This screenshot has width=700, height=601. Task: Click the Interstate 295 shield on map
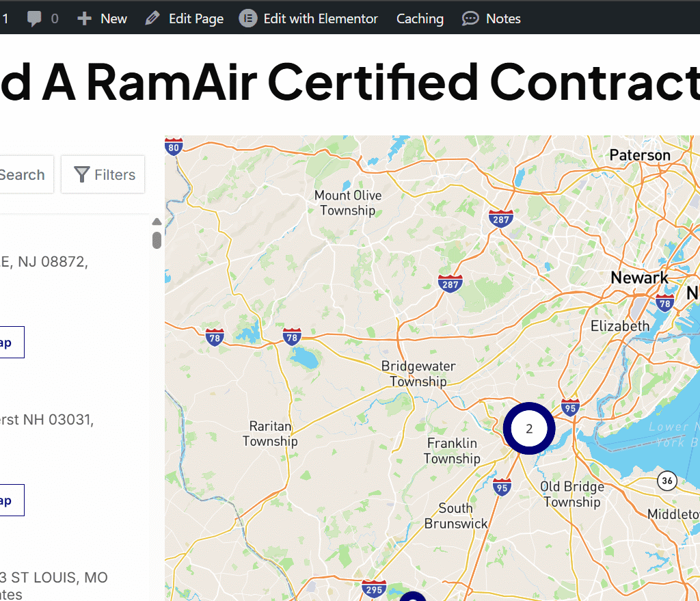click(373, 588)
